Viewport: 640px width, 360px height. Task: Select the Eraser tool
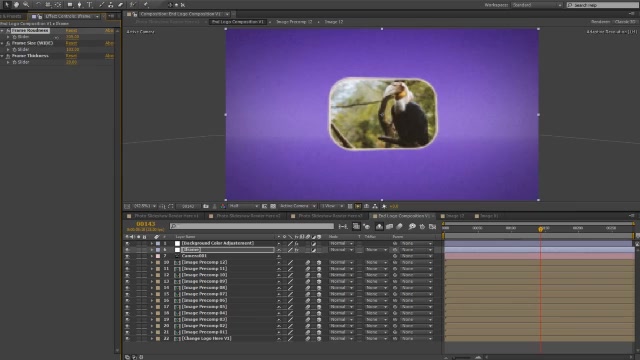coord(121,4)
